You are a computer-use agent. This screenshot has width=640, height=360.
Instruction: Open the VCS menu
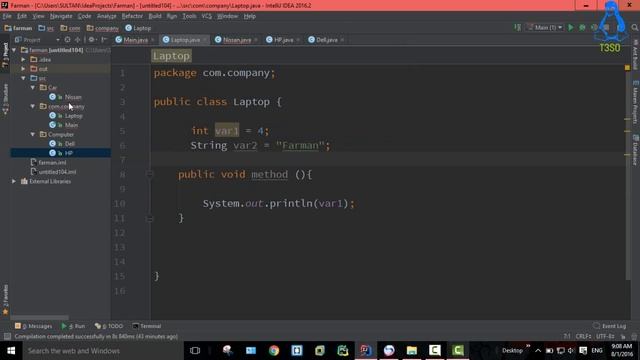tap(207, 16)
